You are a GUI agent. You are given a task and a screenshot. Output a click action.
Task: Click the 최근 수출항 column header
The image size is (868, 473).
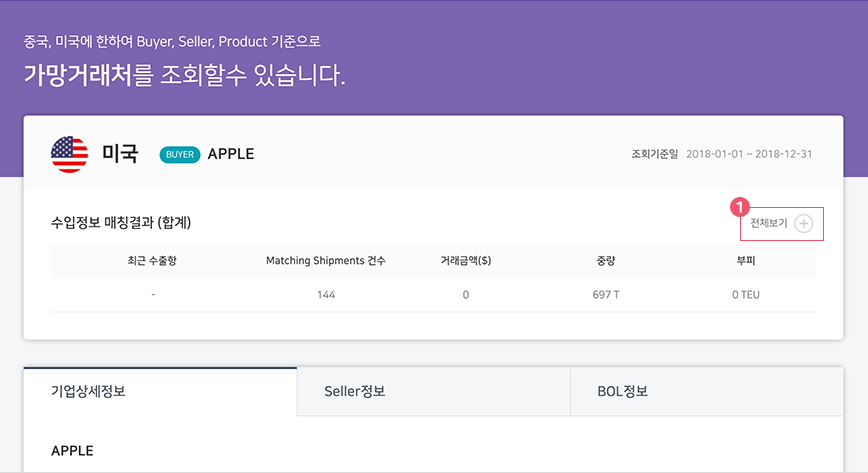click(152, 260)
